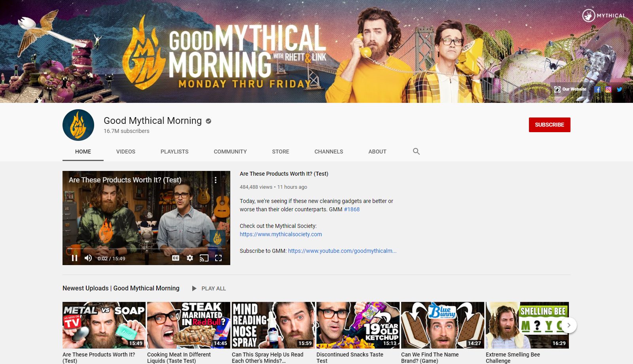
Task: Show next videos with the right chevron
Action: (x=569, y=325)
